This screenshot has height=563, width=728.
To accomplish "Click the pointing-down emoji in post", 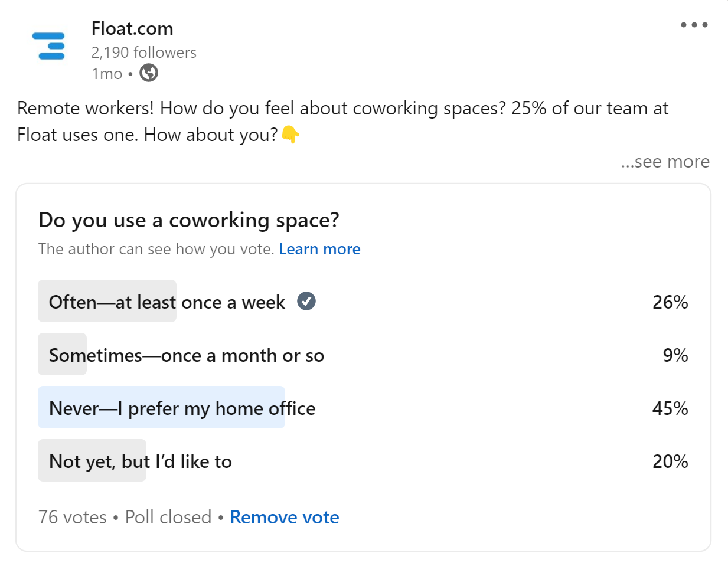I will [x=290, y=135].
